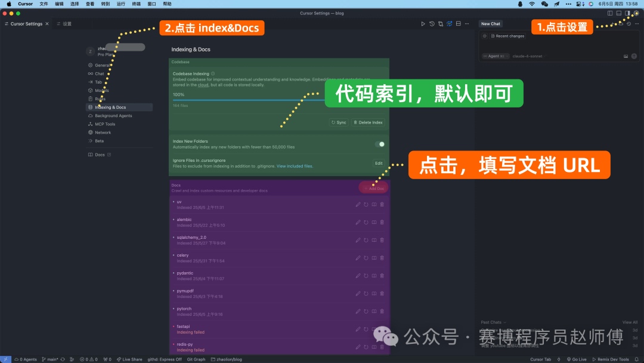644x363 pixels.
Task: Open the 文件 menu
Action: point(44,4)
